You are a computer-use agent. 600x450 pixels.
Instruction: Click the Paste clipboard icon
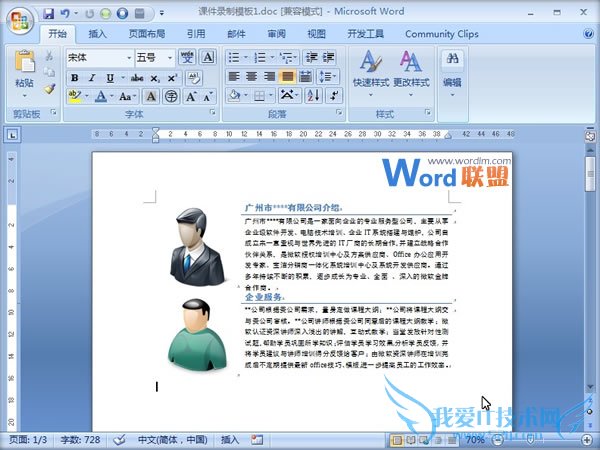pyautogui.click(x=24, y=61)
